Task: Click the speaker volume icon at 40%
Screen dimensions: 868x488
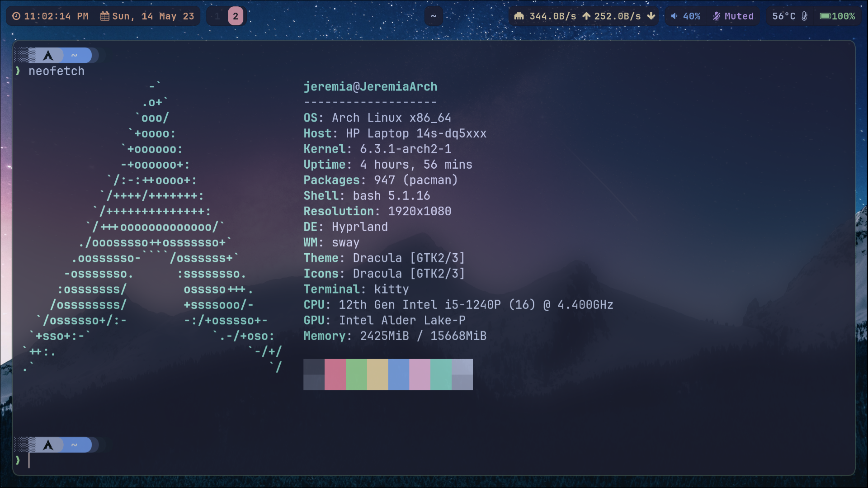Action: 674,16
